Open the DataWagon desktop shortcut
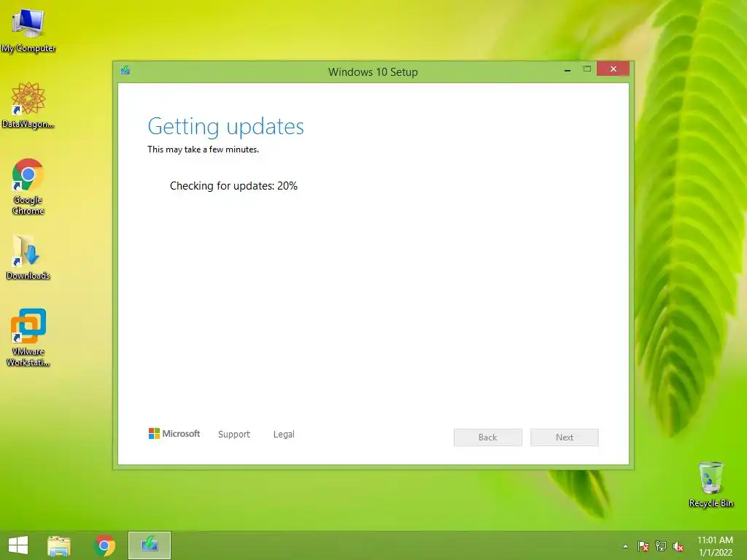Screen dimensions: 747x560 (28, 105)
